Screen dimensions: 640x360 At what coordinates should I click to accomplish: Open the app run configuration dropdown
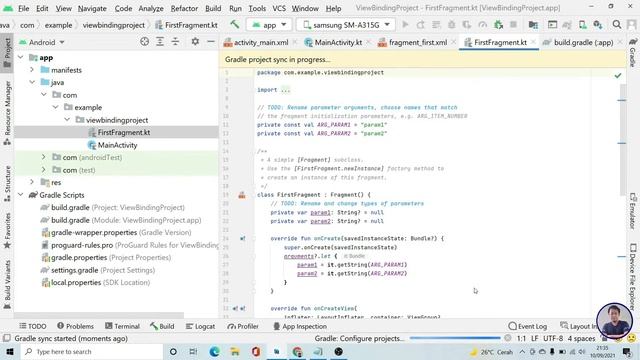tap(269, 25)
